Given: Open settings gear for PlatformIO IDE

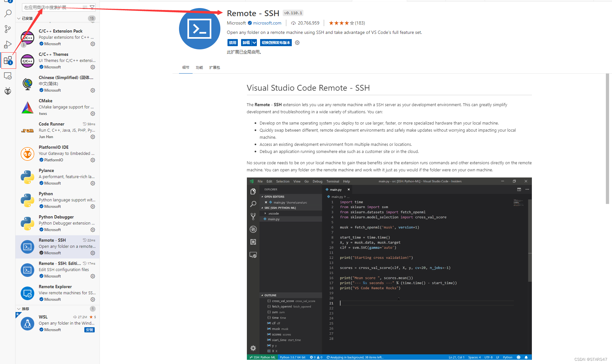Looking at the screenshot, I should (x=93, y=160).
